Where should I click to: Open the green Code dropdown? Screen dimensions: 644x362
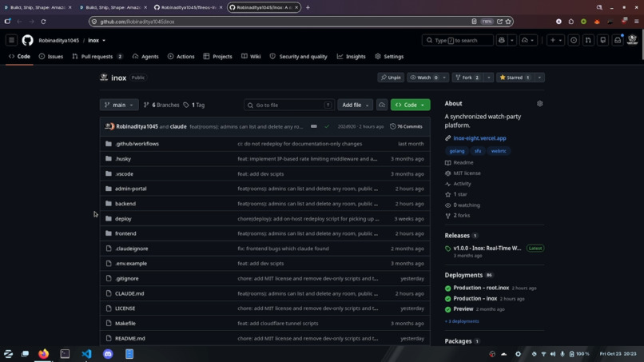(411, 105)
